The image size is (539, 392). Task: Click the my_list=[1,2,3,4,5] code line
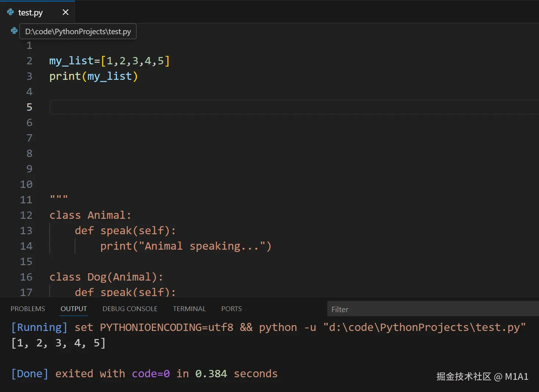point(110,61)
